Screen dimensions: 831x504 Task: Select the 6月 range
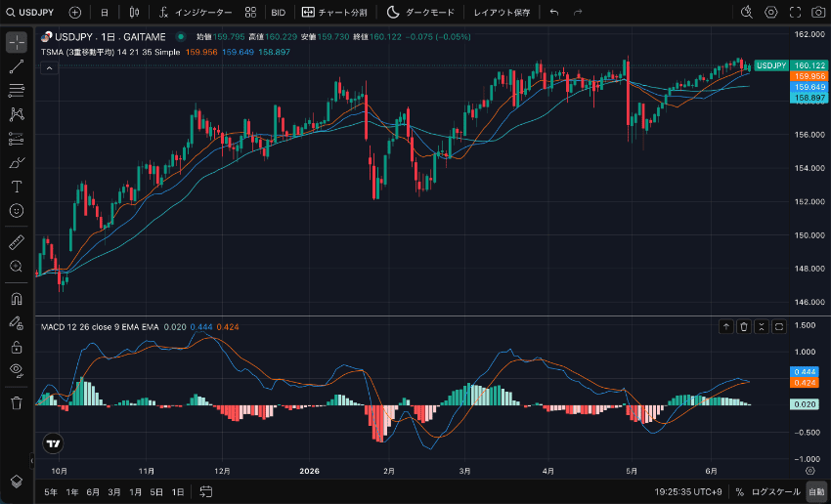93,492
